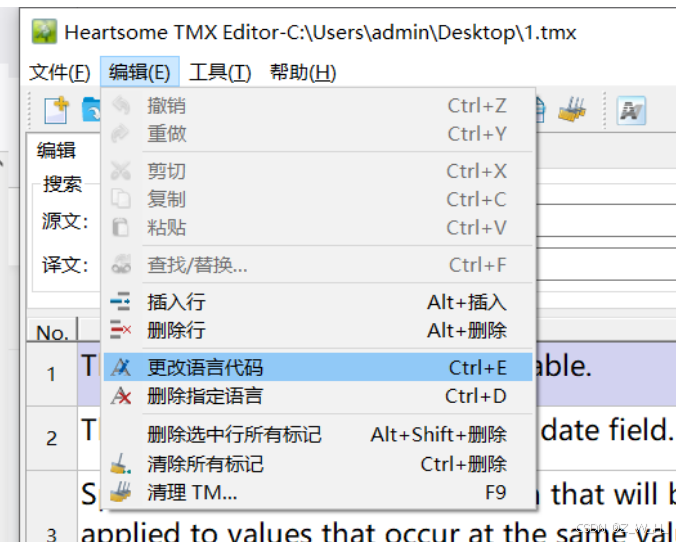The width and height of the screenshot is (676, 542).
Task: Select 更改语言代码 menu entry
Action: [318, 367]
